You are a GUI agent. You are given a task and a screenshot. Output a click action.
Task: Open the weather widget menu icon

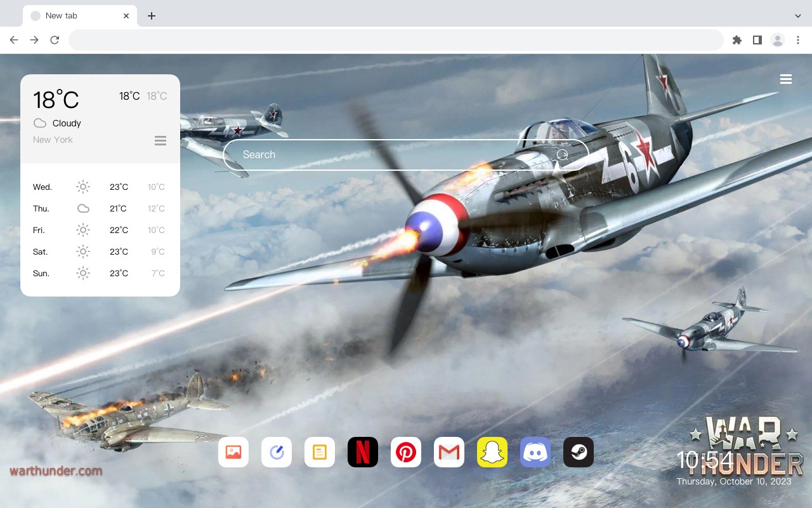pyautogui.click(x=160, y=140)
